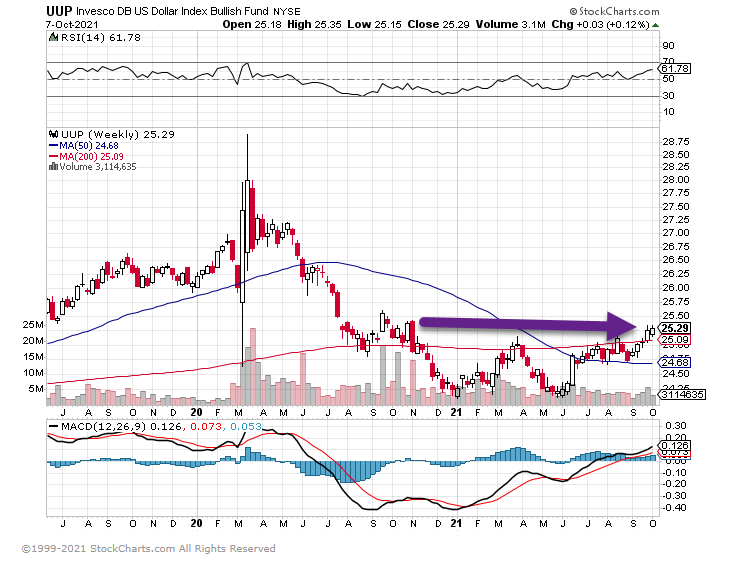
Task: Click the MACD(12,26,9) indicator legend icon
Action: (x=53, y=428)
